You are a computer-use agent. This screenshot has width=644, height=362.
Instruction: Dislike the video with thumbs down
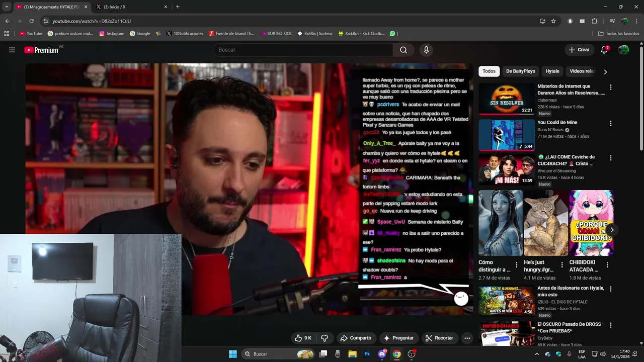[x=325, y=338]
